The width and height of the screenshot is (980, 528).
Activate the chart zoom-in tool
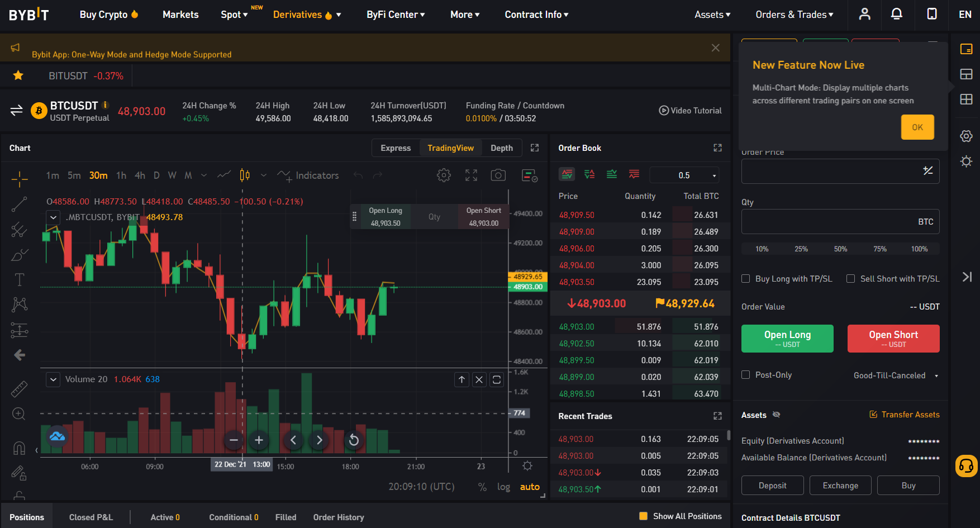(19, 414)
